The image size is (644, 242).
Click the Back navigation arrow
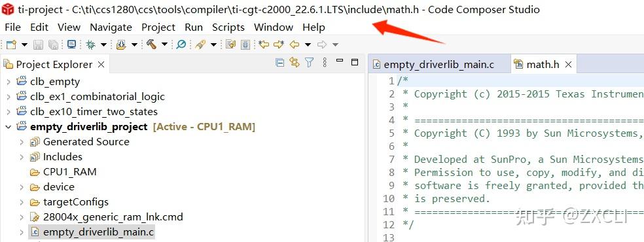pyautogui.click(x=294, y=44)
